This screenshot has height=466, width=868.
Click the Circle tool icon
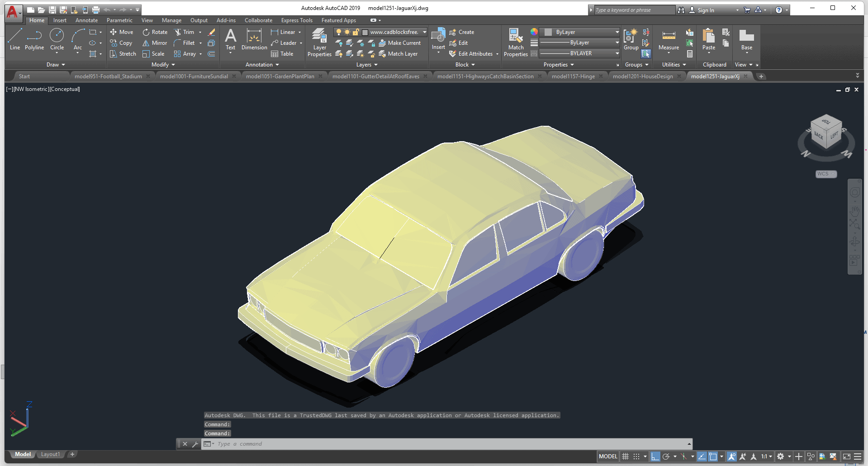click(x=57, y=35)
